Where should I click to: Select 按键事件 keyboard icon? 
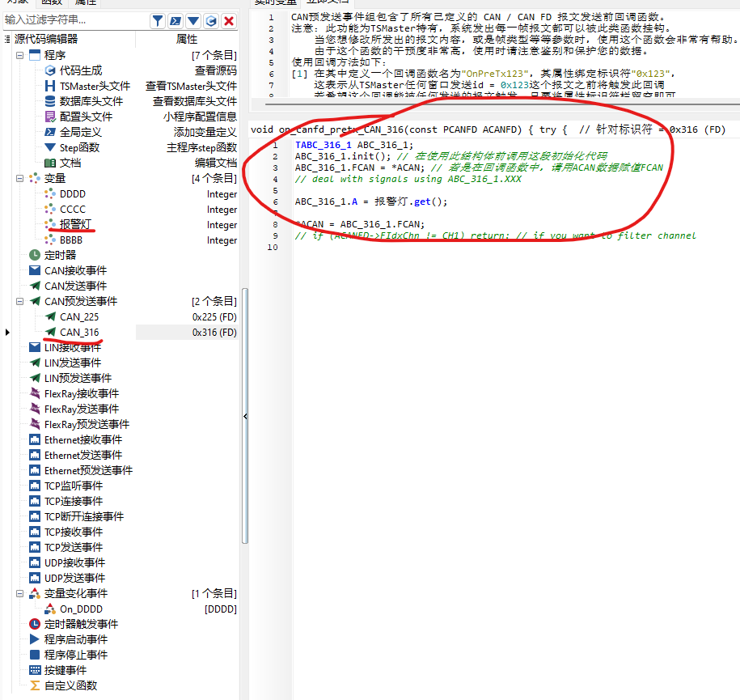click(35, 670)
